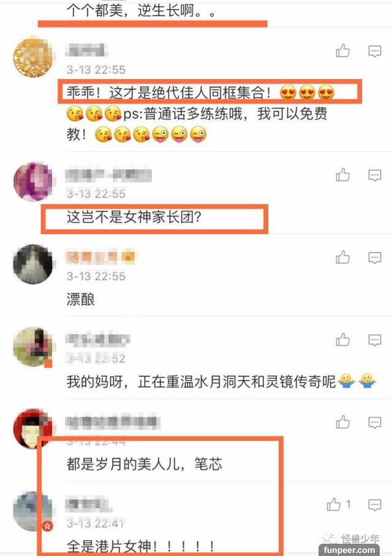
Task: Open the red cartoon face avatar profile
Action: click(32, 428)
